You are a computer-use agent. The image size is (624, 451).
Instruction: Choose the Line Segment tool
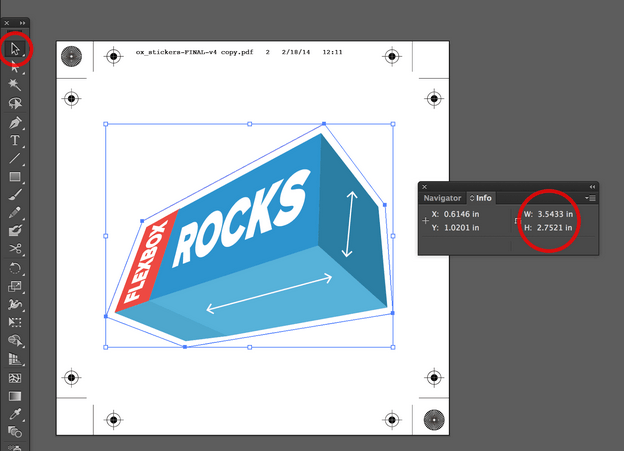[x=15, y=158]
